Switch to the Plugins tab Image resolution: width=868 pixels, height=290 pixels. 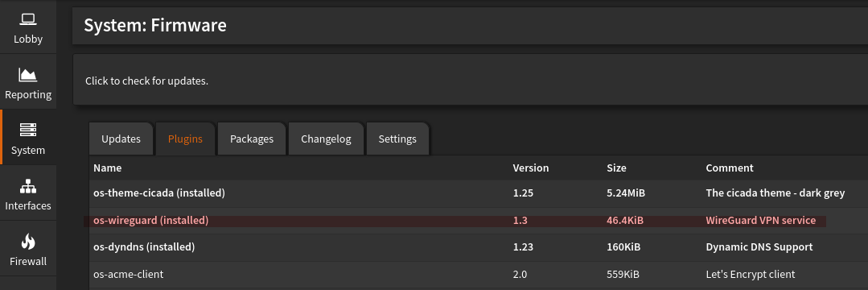tap(185, 139)
